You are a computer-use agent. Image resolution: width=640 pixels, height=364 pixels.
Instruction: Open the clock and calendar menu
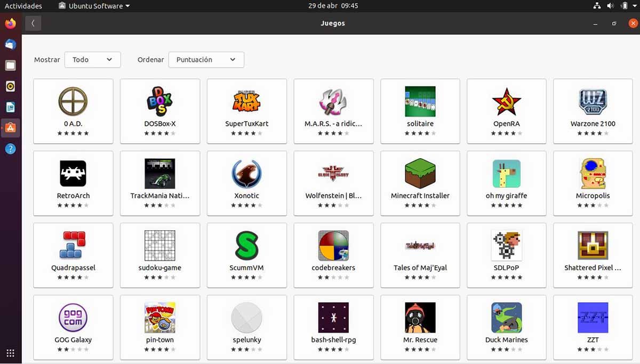click(x=333, y=6)
